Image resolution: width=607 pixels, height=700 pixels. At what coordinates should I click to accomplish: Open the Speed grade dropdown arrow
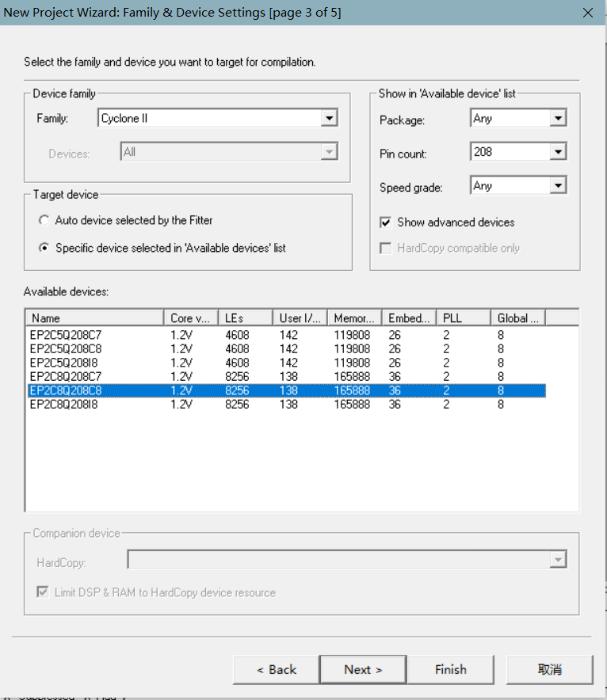[558, 185]
